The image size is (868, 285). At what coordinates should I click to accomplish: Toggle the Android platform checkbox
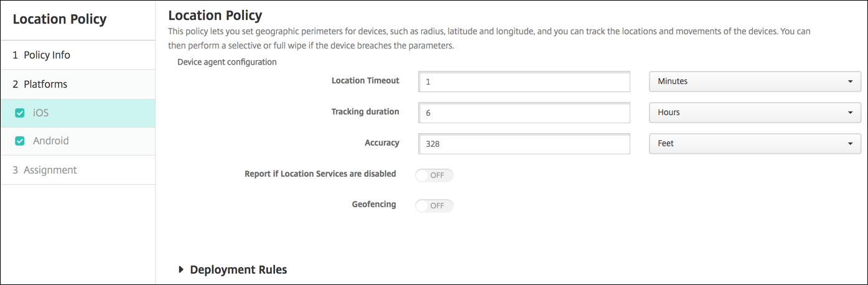coord(19,141)
